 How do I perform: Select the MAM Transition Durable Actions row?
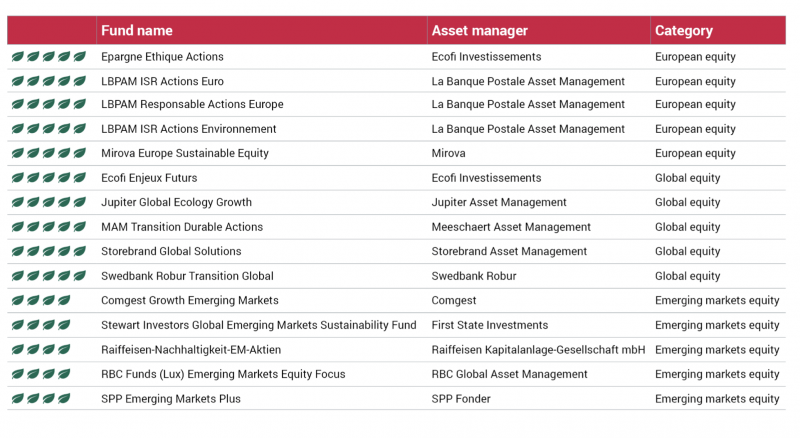coord(396,227)
